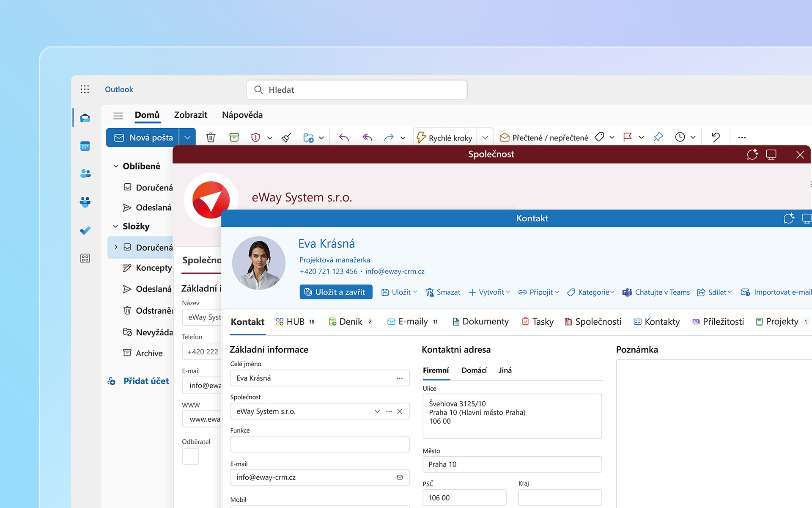Forward message using the right arrow icon
This screenshot has height=508, width=812.
click(x=389, y=138)
